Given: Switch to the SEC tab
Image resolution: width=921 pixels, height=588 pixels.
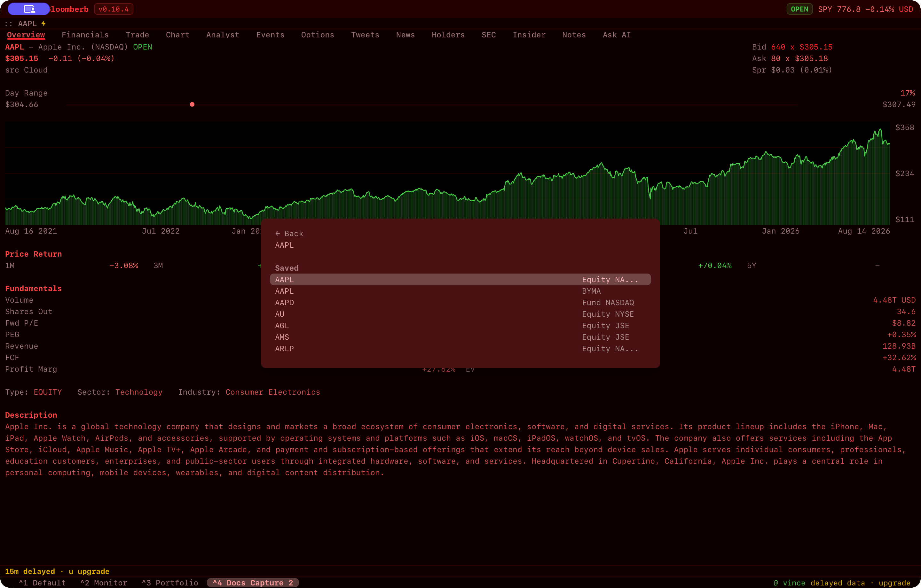Looking at the screenshot, I should point(488,35).
